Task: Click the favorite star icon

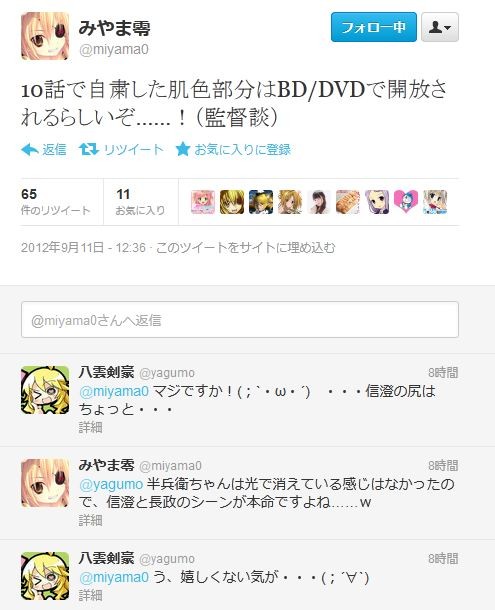Action: [x=183, y=149]
